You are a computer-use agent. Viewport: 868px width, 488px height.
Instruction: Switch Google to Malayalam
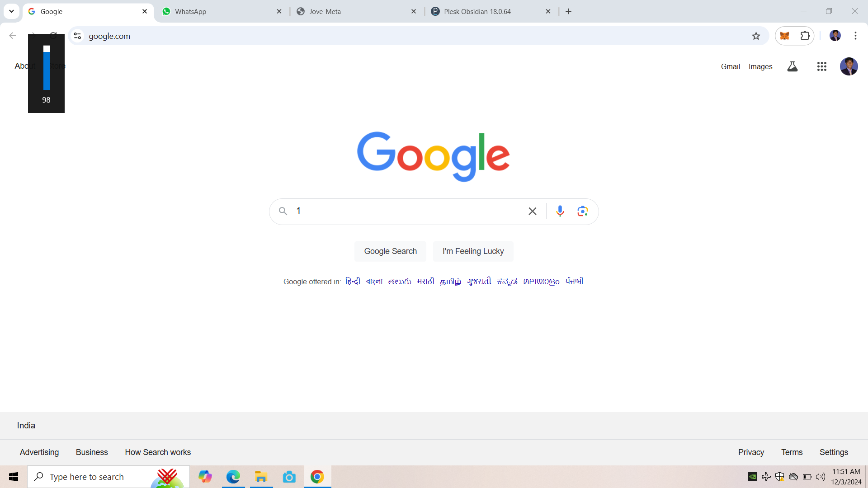[541, 281]
